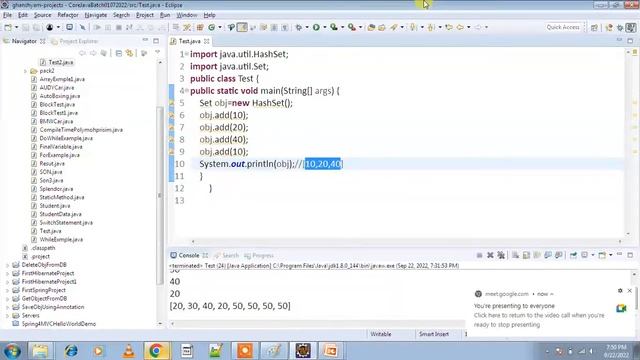Click the Open Task folder icon
Screen dimensions: 640x360
tap(382, 27)
